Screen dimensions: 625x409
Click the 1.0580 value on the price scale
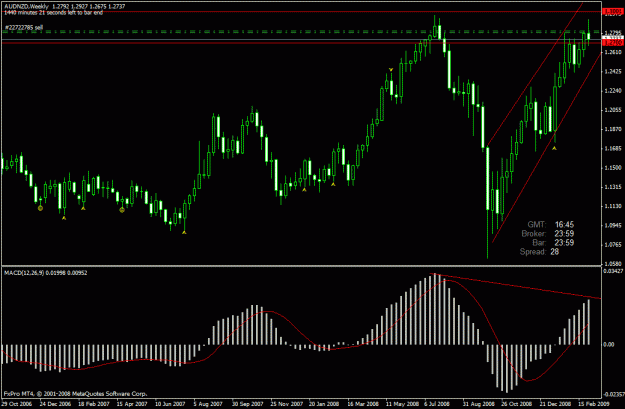(613, 263)
